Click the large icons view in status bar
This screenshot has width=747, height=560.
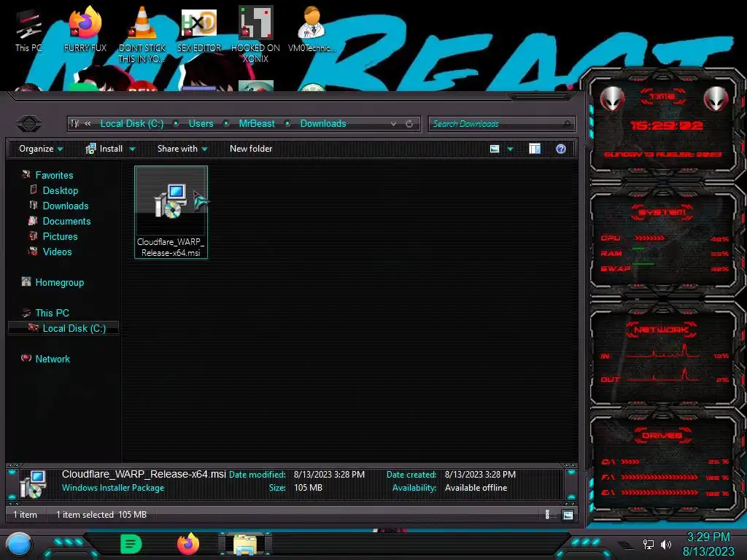click(x=568, y=515)
